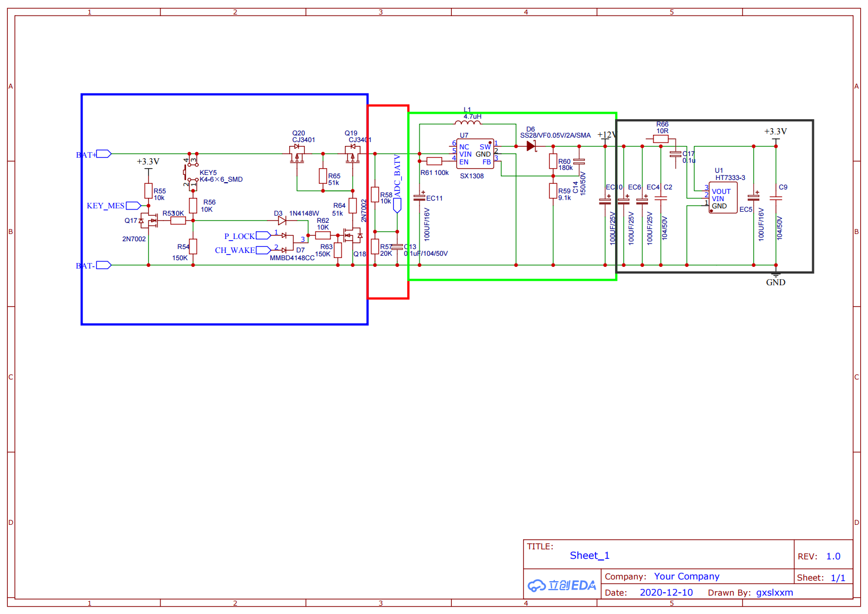
Task: Click the EC10 electrolytic capacitor symbol
Action: pyautogui.click(x=605, y=201)
